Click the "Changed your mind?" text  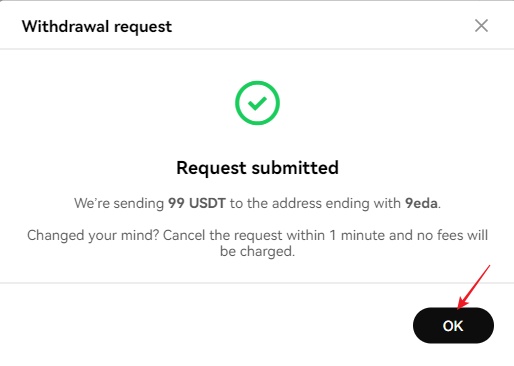pyautogui.click(x=93, y=236)
